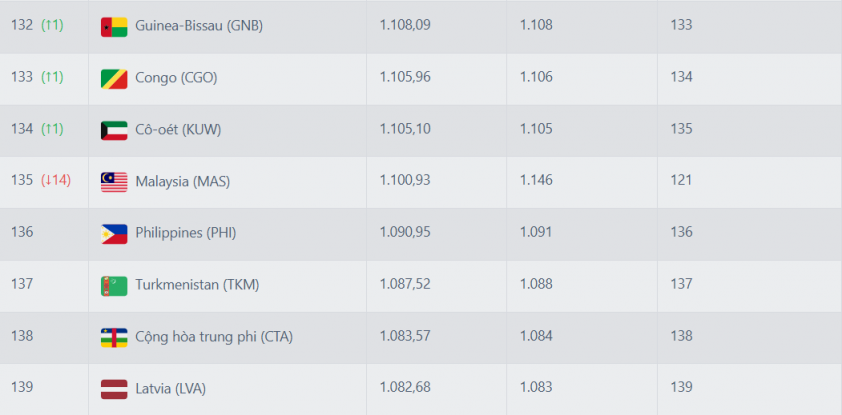Open Cộng hòa trung phi (CTA) link
The height and width of the screenshot is (415, 842).
[214, 337]
